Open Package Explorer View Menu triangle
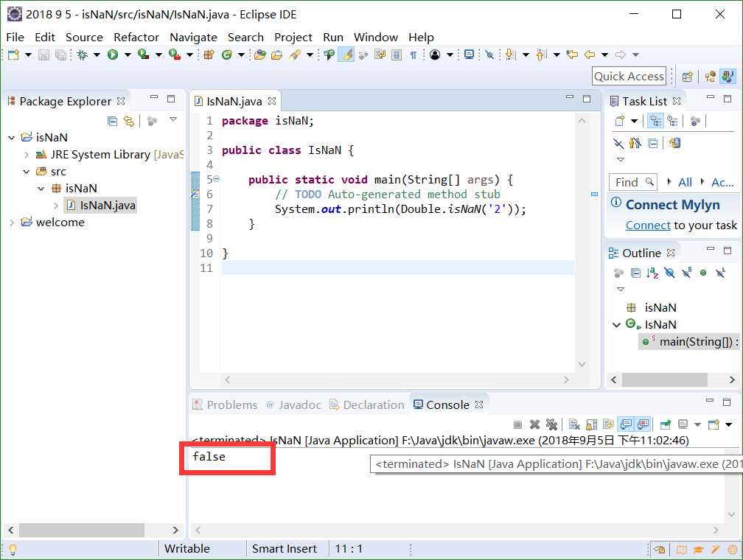Screen dimensions: 743x560 (173, 119)
